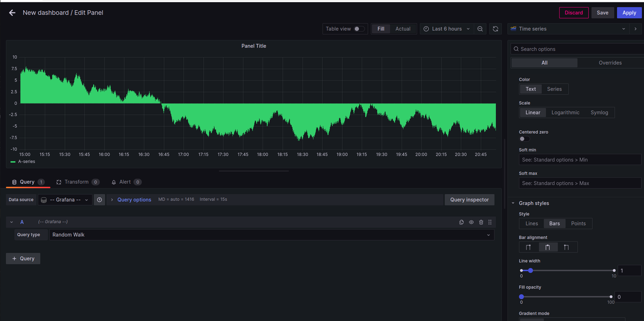Switch to the Query tab
The height and width of the screenshot is (321, 644).
[x=28, y=182]
